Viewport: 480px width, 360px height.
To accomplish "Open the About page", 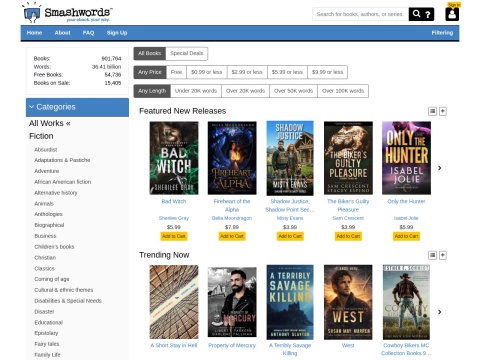I will pyautogui.click(x=62, y=33).
